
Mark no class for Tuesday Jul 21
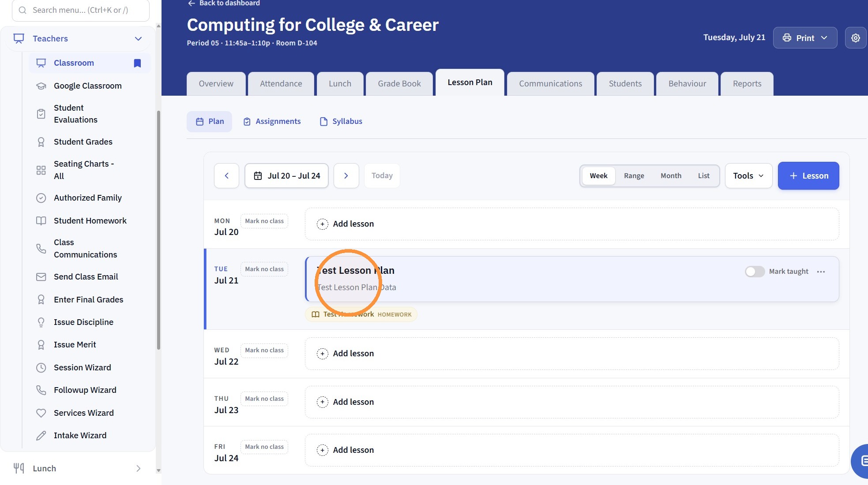(x=264, y=269)
